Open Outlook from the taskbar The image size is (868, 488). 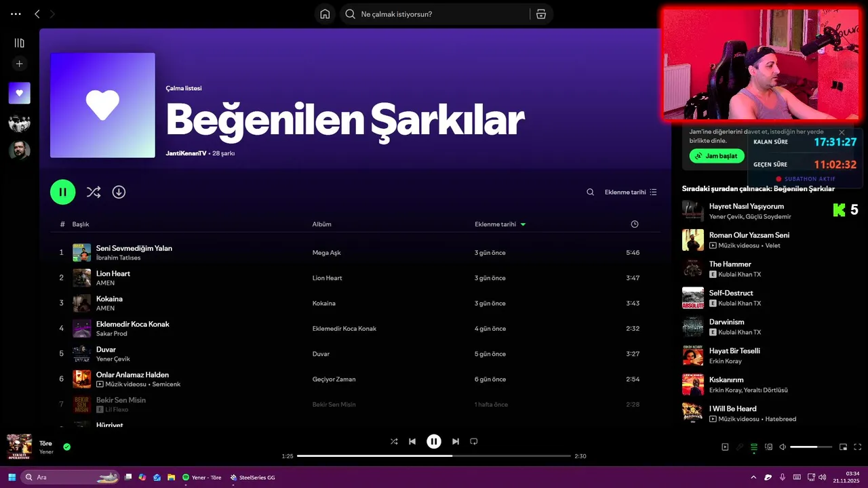157,477
